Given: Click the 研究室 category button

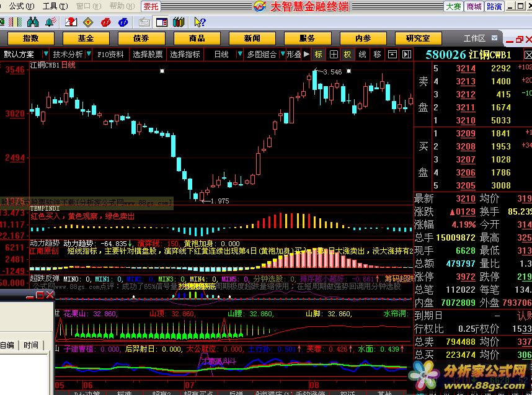Looking at the screenshot, I should 419,38.
